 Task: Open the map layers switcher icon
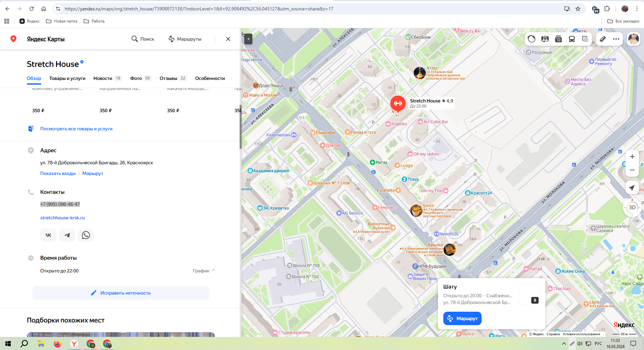[585, 39]
